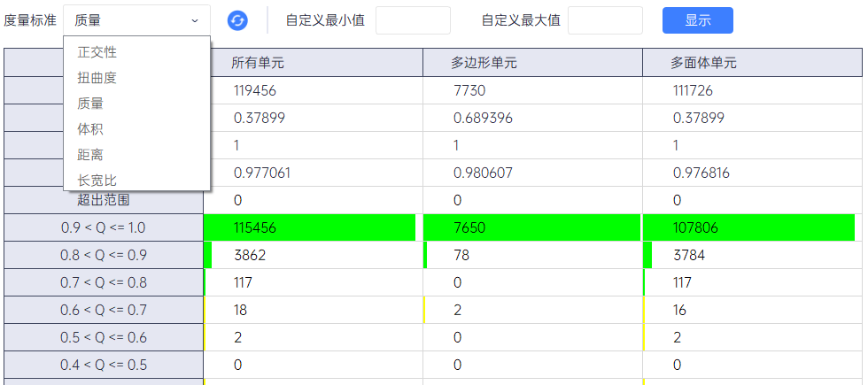Image resolution: width=868 pixels, height=385 pixels.
Task: Select 距离 from the dropdown list
Action: pos(136,155)
